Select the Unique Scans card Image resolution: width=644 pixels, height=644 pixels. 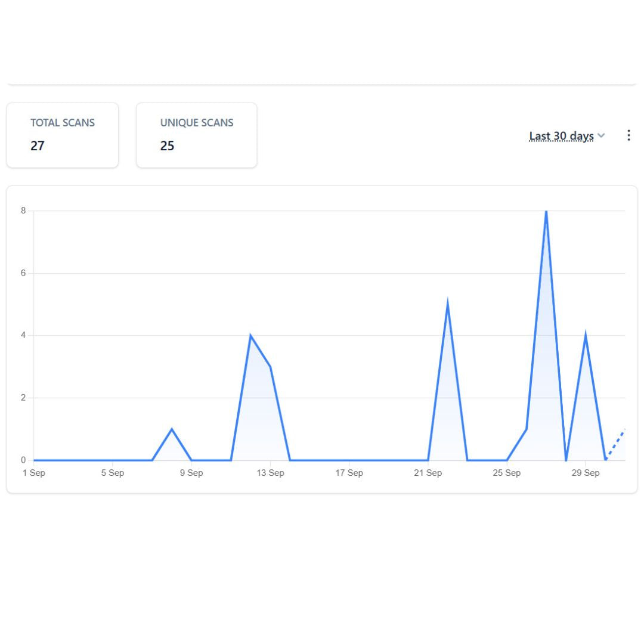tap(196, 135)
